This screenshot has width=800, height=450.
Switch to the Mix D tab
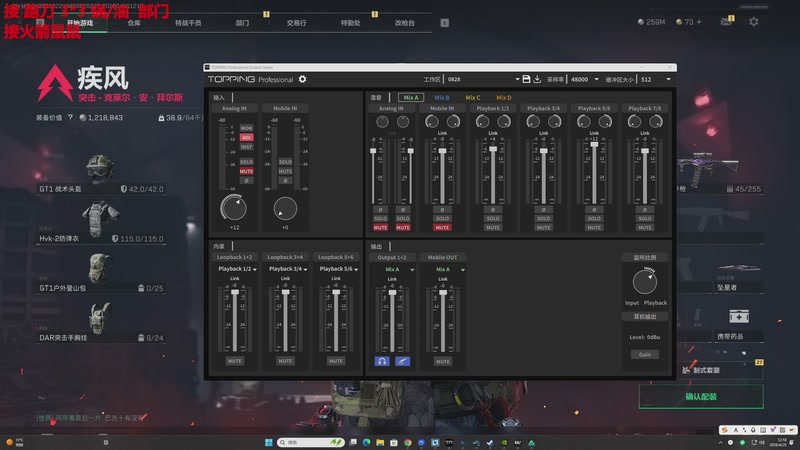tap(504, 97)
